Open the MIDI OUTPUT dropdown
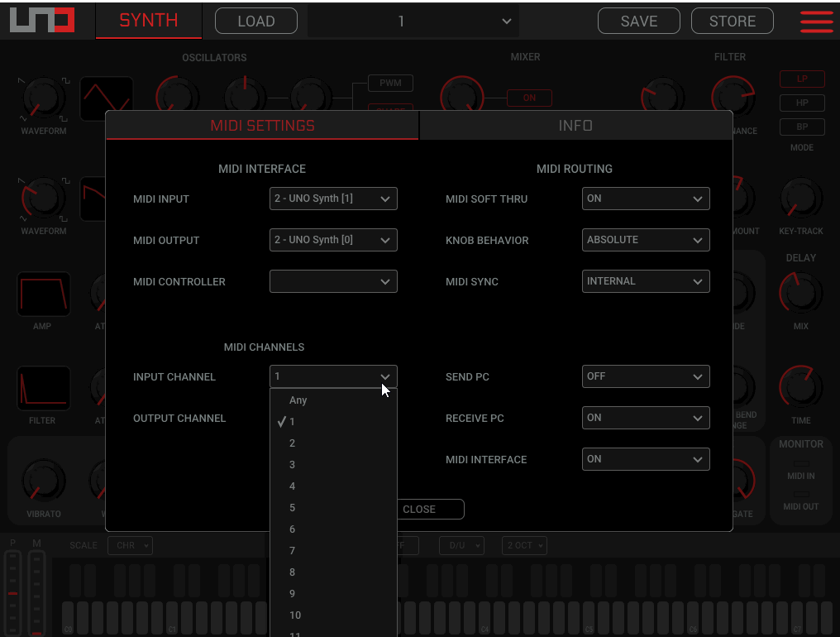The width and height of the screenshot is (840, 637). tap(333, 240)
